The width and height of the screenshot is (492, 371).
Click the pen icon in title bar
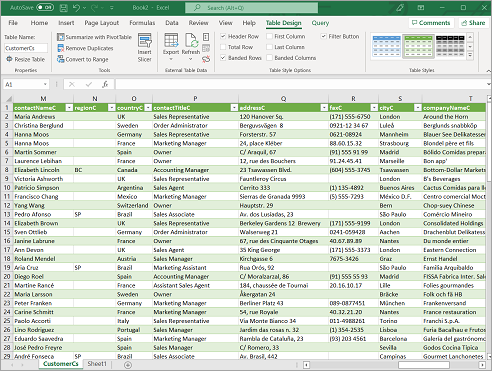(400, 8)
